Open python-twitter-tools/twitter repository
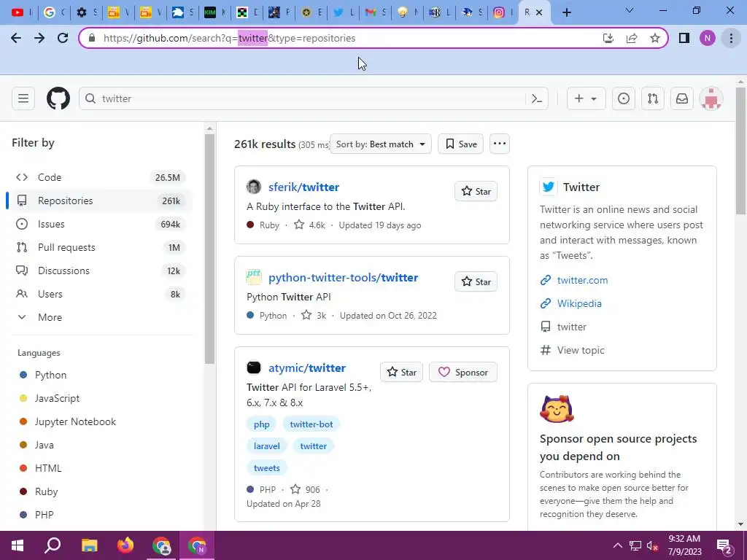 coord(343,278)
